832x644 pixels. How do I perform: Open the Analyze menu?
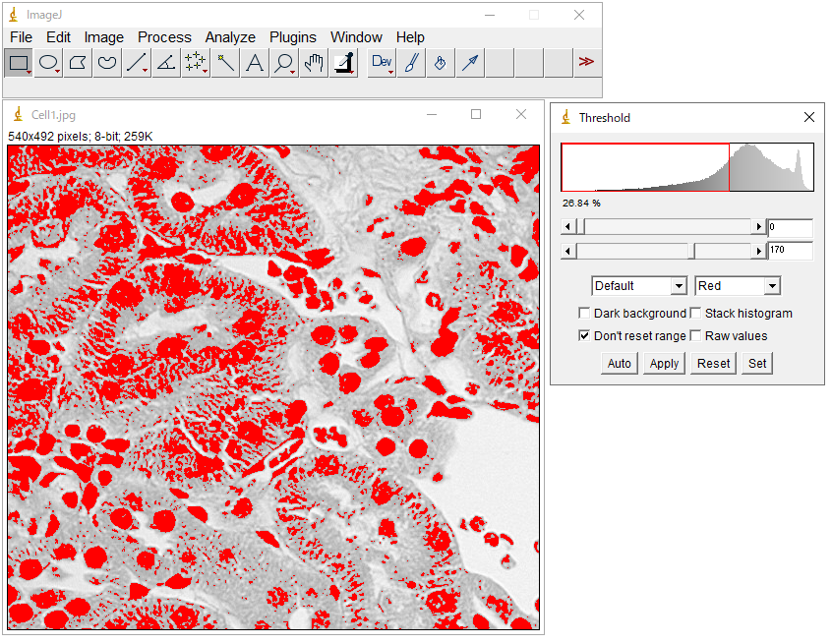(x=230, y=37)
